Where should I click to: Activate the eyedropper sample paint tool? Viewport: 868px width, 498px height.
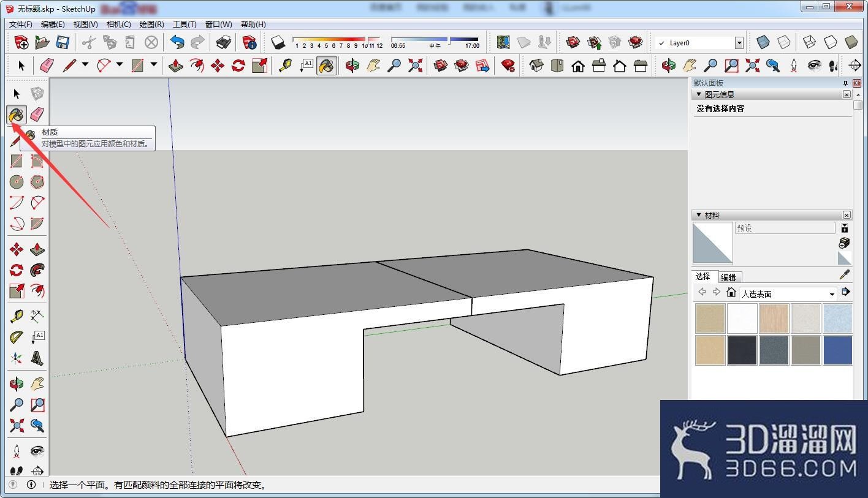click(x=845, y=275)
